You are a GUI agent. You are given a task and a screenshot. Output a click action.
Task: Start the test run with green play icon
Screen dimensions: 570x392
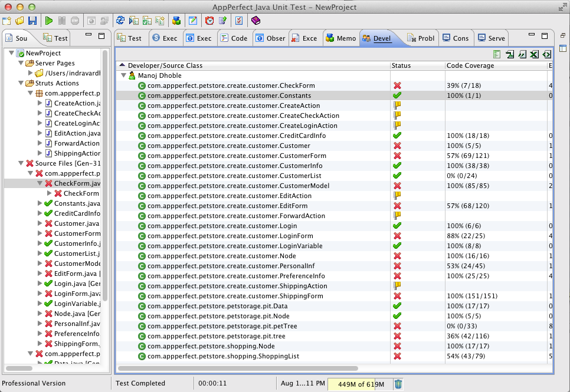49,21
